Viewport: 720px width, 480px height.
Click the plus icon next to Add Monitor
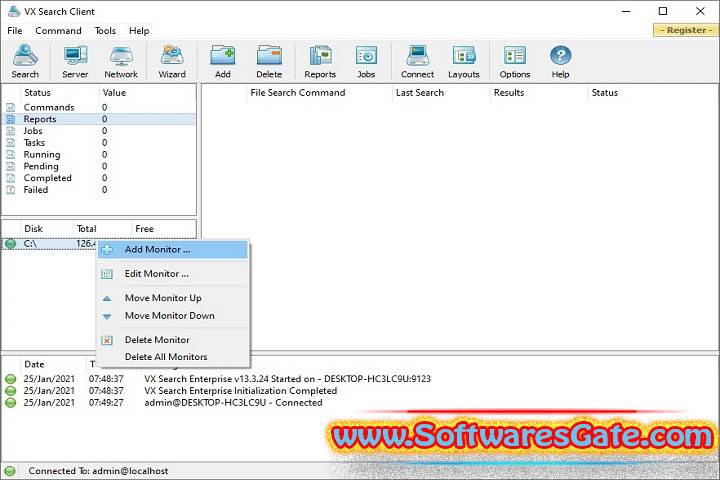click(107, 249)
